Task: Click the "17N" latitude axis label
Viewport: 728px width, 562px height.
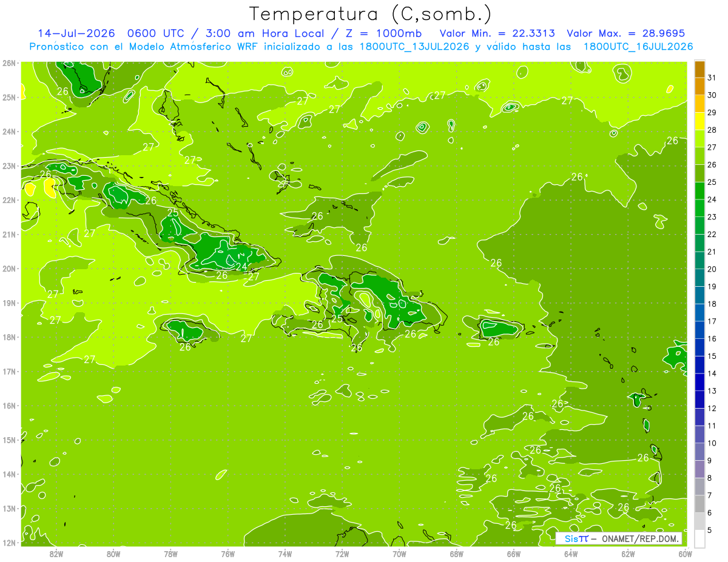Action: 9,371
